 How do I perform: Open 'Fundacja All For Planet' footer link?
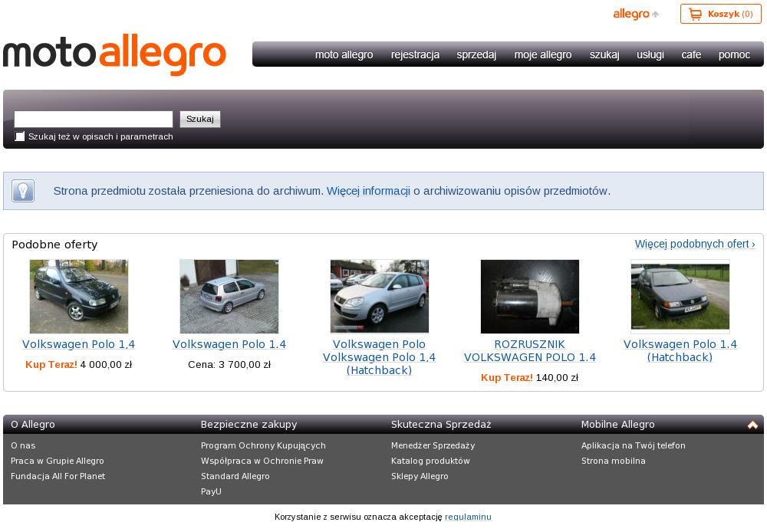[58, 476]
